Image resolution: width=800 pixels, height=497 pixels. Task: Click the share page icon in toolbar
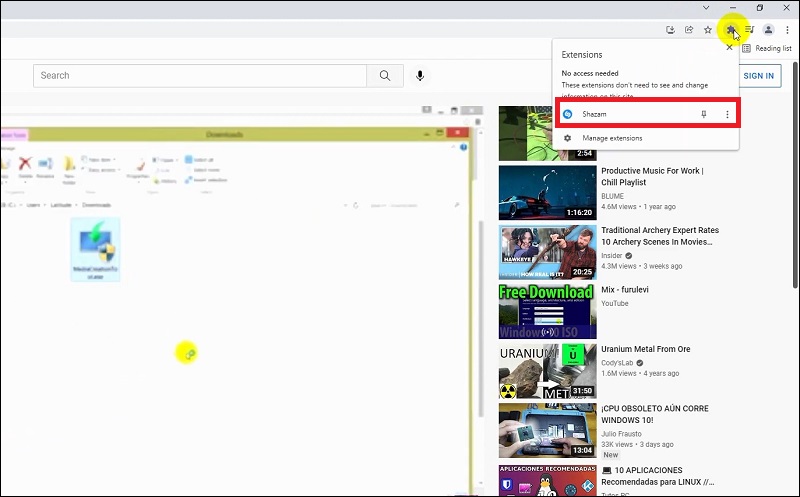(689, 30)
